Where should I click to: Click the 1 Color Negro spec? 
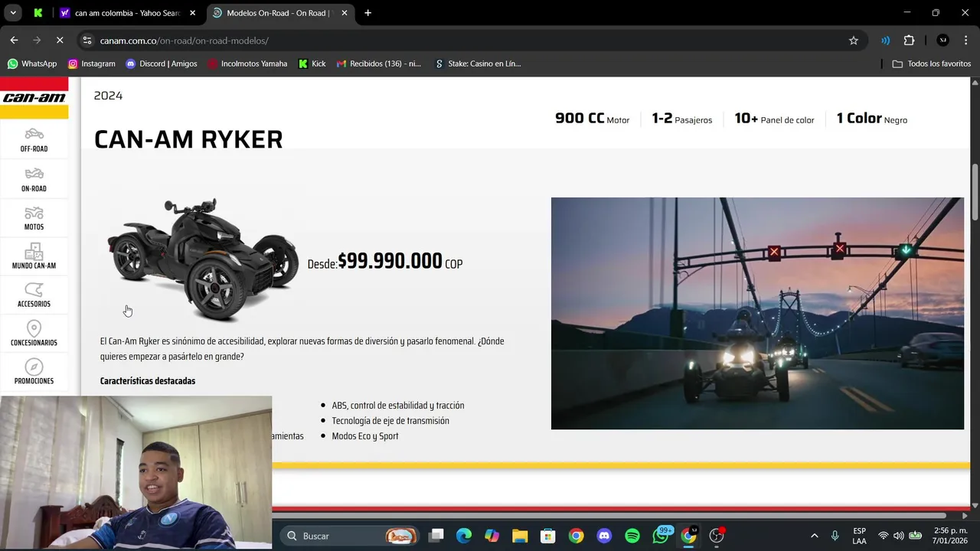pos(871,119)
